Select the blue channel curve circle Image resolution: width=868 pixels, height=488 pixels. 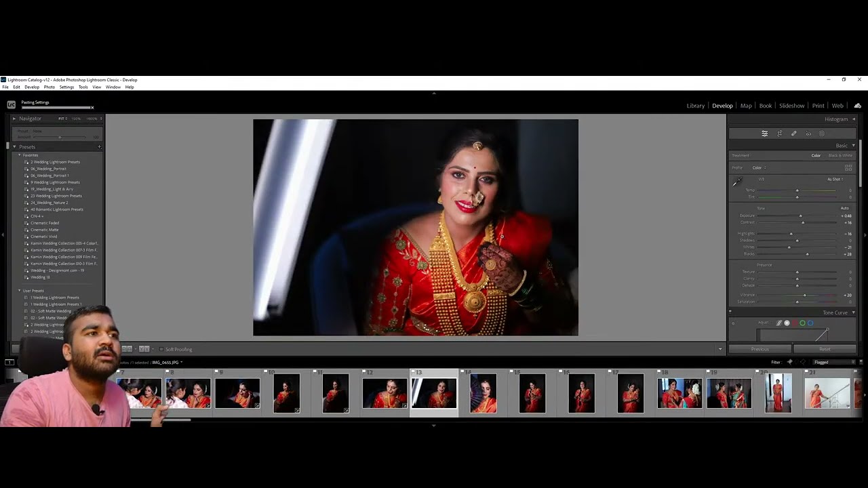810,323
